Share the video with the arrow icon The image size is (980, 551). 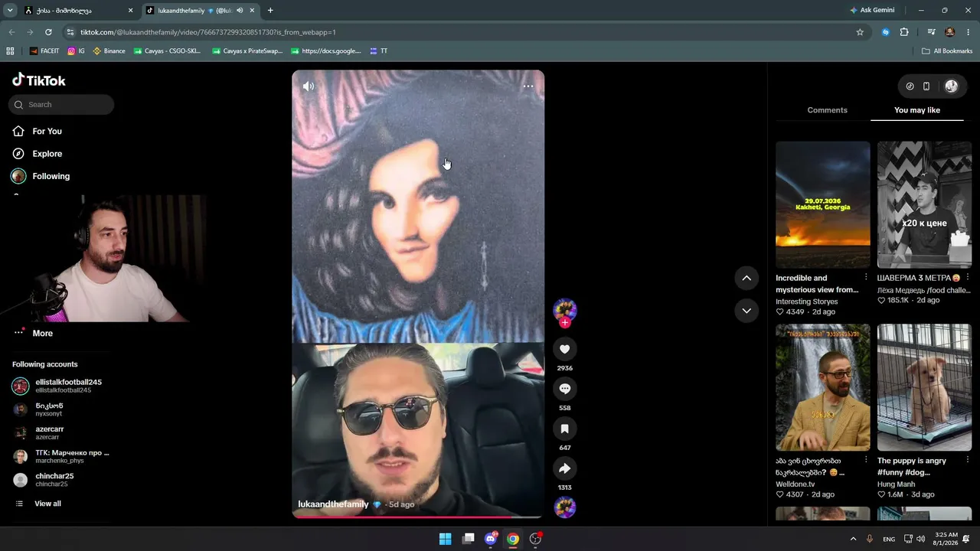[565, 468]
